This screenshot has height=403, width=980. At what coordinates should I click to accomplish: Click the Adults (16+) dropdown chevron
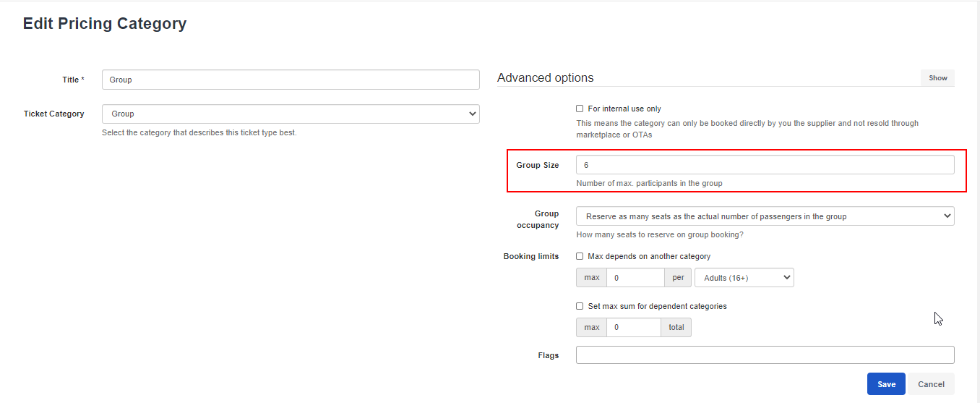click(786, 278)
